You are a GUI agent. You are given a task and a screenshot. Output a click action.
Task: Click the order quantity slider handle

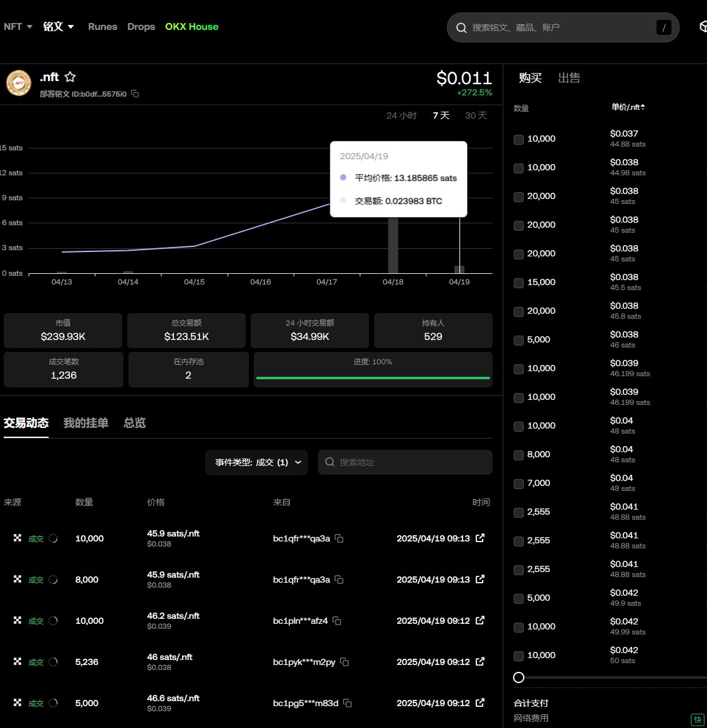(x=519, y=678)
